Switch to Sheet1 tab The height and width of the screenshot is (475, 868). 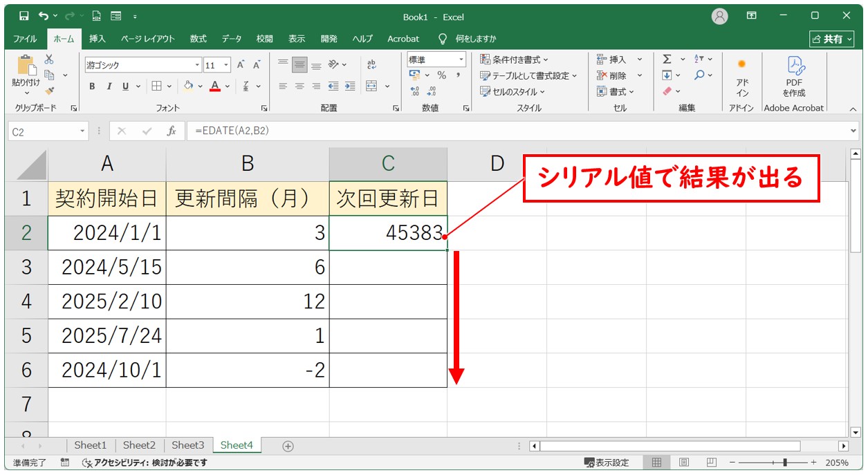click(x=91, y=445)
